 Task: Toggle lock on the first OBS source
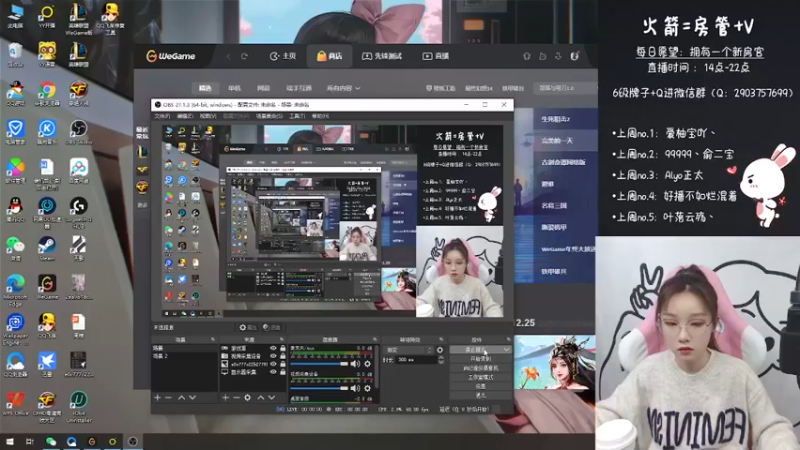coord(283,348)
